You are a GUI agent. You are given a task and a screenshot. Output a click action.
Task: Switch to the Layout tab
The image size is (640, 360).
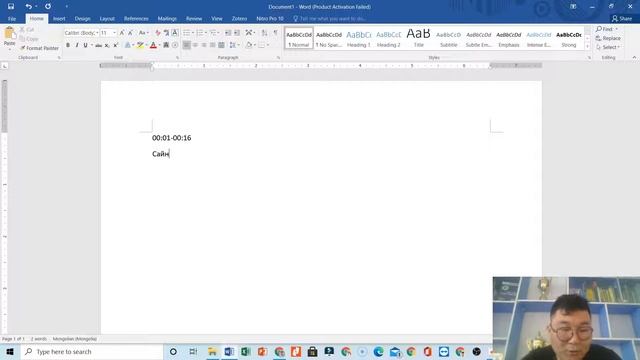coord(107,19)
